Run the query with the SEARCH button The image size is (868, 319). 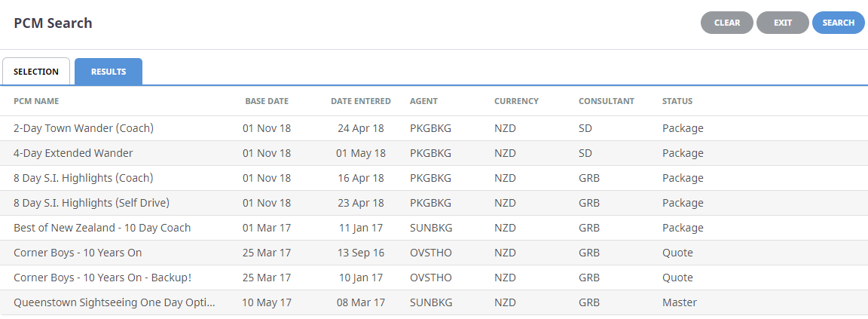(838, 23)
